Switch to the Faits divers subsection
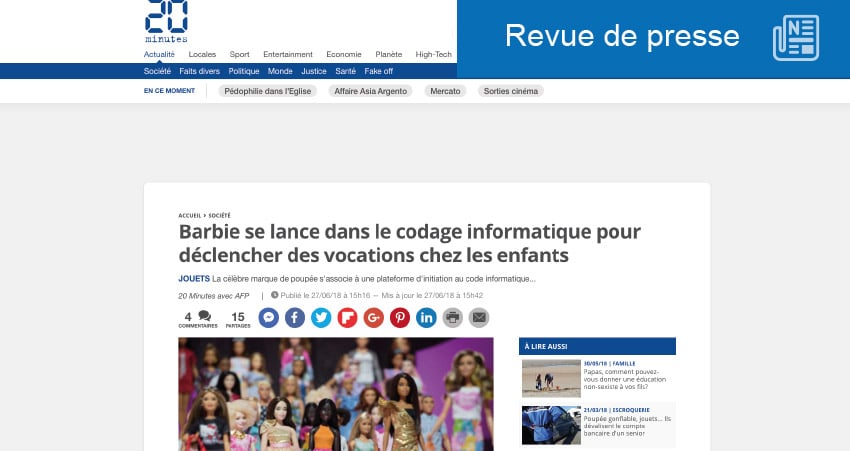850x451 pixels. (x=200, y=71)
